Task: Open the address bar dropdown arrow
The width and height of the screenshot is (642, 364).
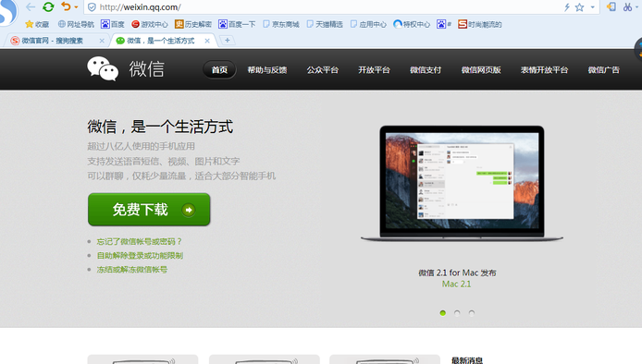Action: pos(592,7)
